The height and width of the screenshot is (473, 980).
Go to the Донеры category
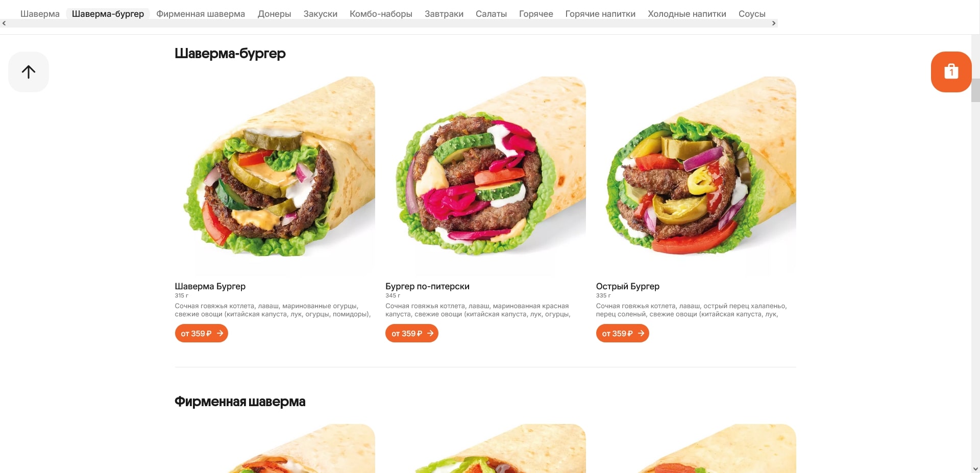click(x=274, y=14)
